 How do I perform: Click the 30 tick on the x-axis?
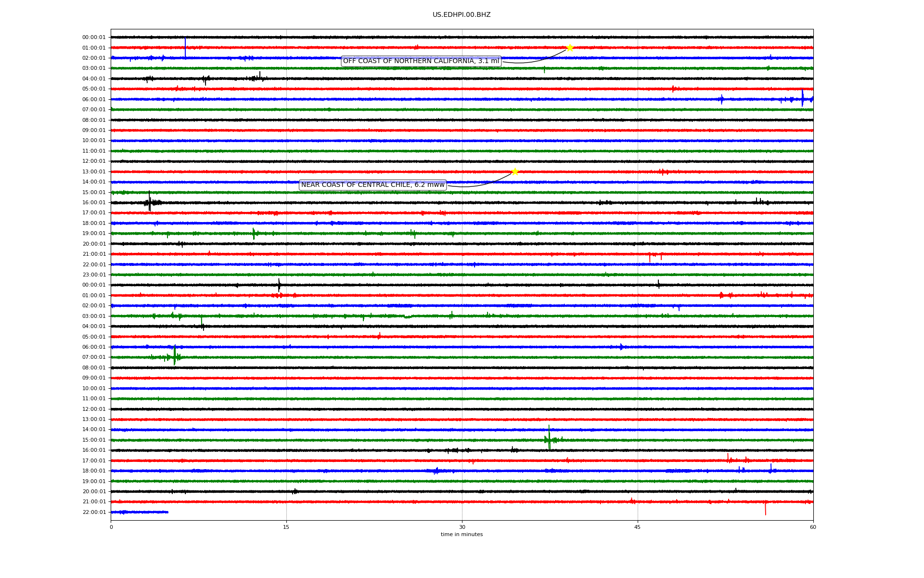point(462,527)
